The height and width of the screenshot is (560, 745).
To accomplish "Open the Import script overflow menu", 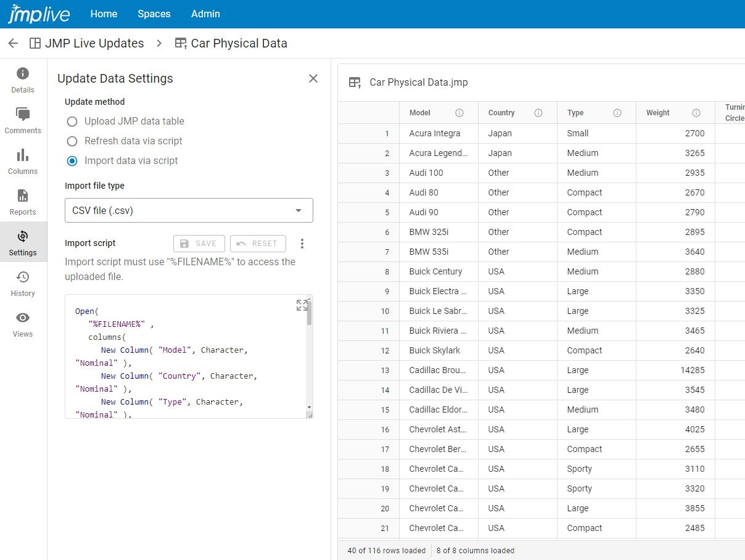I will pyautogui.click(x=302, y=243).
